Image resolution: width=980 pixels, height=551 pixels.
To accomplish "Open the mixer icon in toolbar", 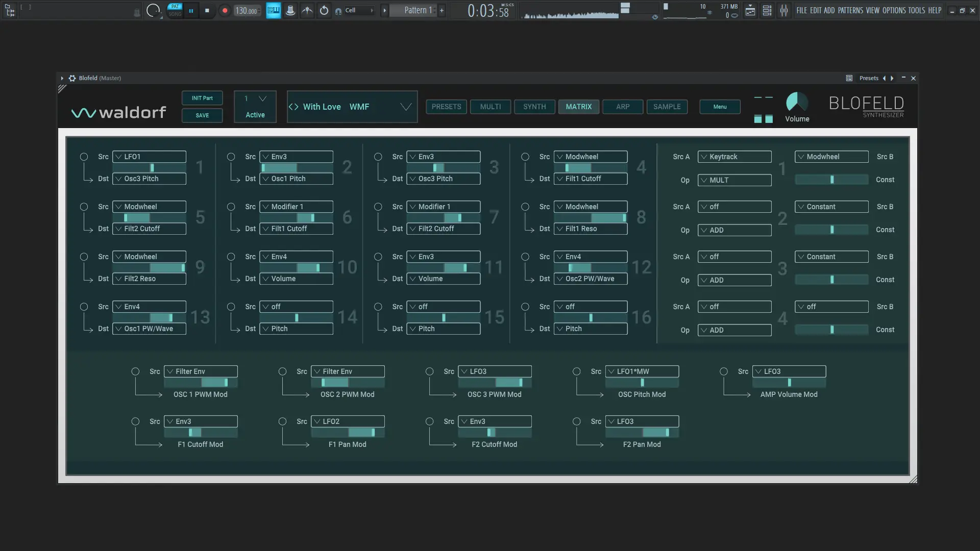I will [783, 10].
